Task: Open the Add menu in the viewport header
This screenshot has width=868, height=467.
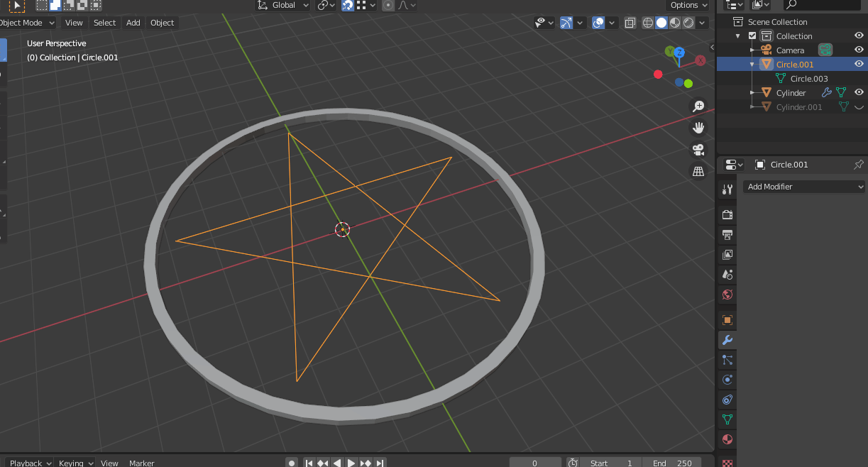Action: [x=133, y=22]
